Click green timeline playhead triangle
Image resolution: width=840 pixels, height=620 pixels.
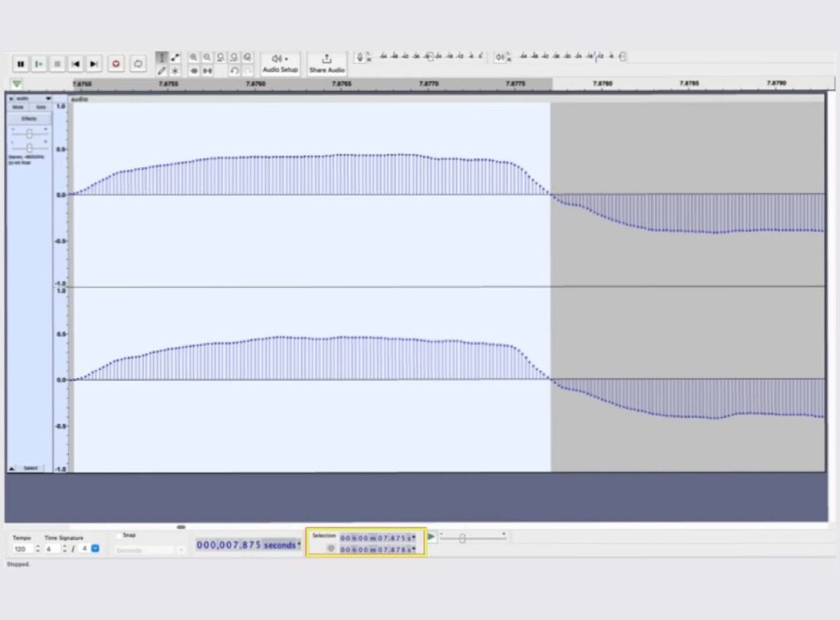click(16, 84)
